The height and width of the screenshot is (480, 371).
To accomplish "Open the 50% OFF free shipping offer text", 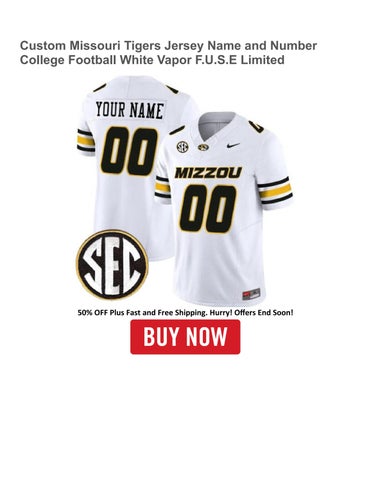I will tap(185, 313).
